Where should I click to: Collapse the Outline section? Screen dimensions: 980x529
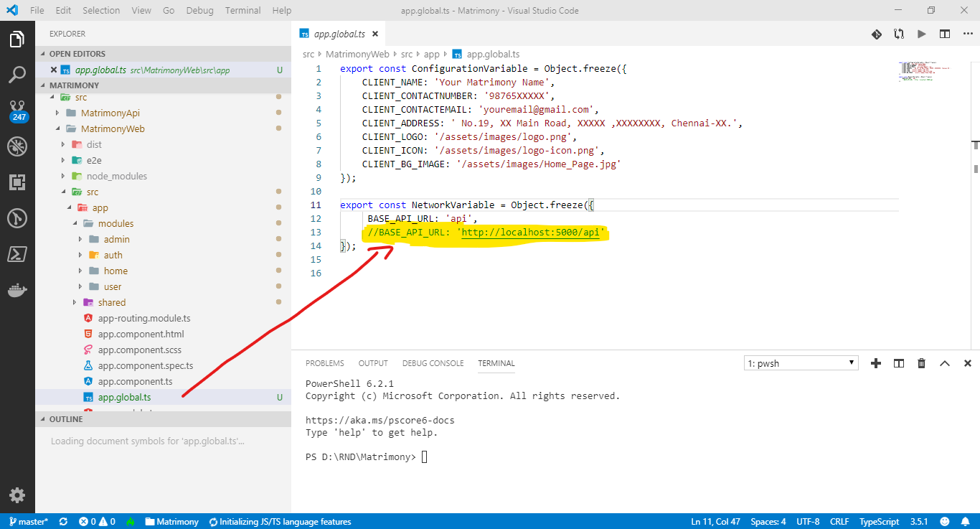point(163,419)
